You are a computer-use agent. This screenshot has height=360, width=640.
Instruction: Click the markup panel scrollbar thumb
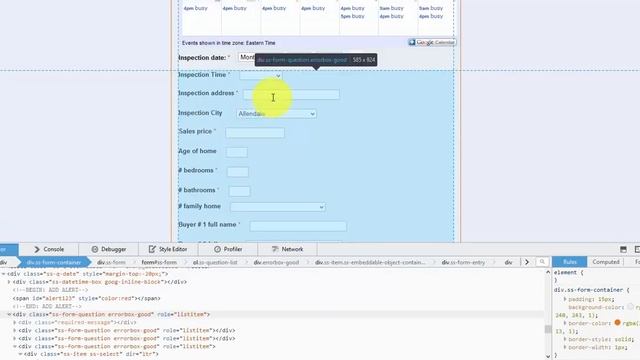(548, 329)
